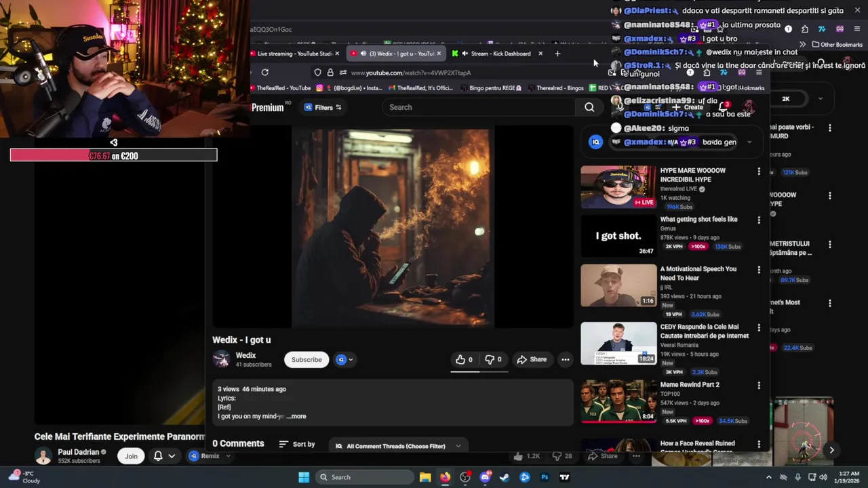Screen dimensions: 868x488
Task: Click the Windows Start icon
Action: (x=304, y=477)
